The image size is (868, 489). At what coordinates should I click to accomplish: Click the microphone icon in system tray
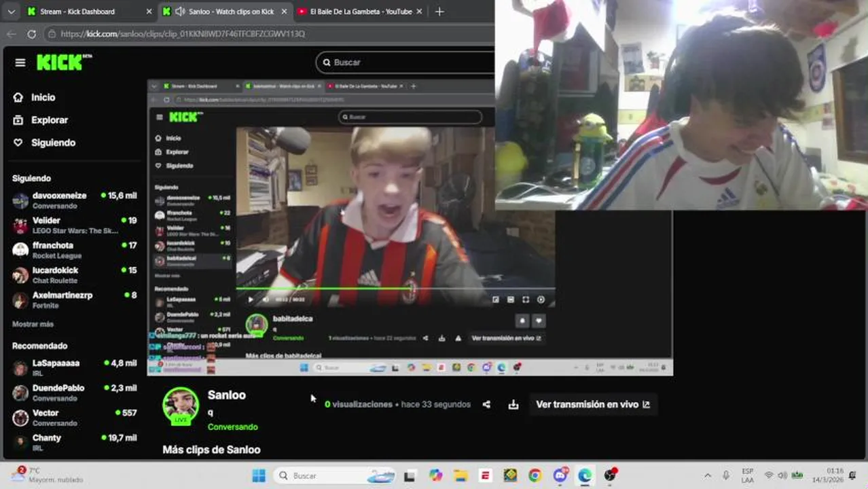click(x=726, y=475)
